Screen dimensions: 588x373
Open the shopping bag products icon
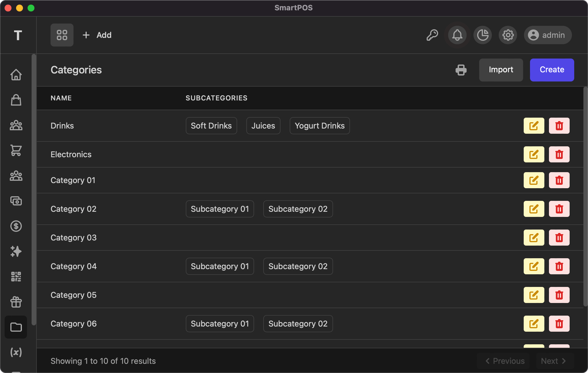tap(16, 100)
